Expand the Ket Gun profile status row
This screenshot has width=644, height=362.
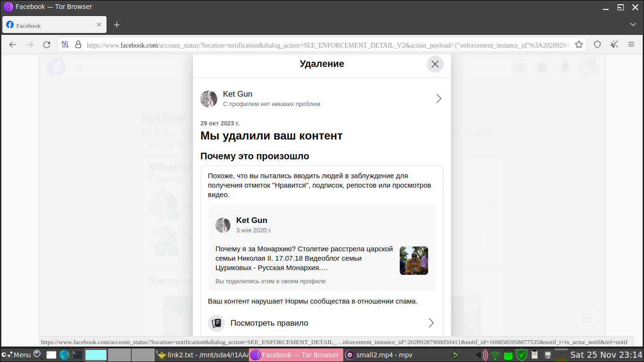click(438, 99)
